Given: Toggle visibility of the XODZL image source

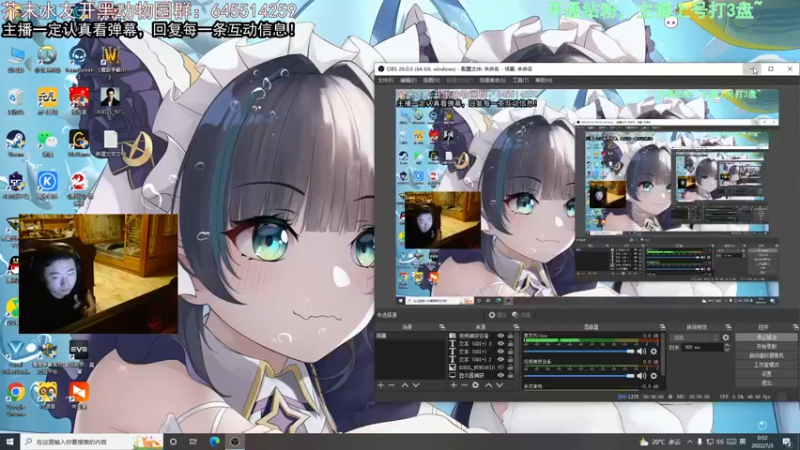Looking at the screenshot, I should [x=501, y=367].
